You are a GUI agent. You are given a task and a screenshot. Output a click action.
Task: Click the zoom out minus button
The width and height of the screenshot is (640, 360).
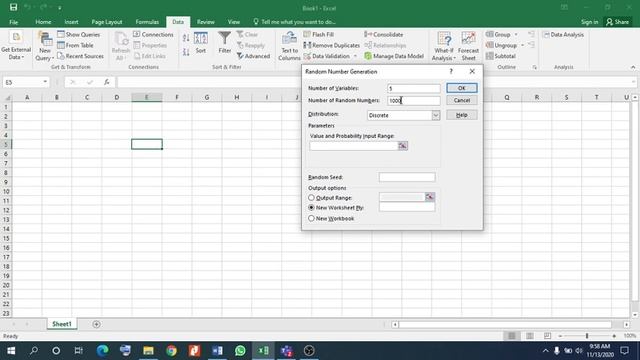tap(560, 336)
